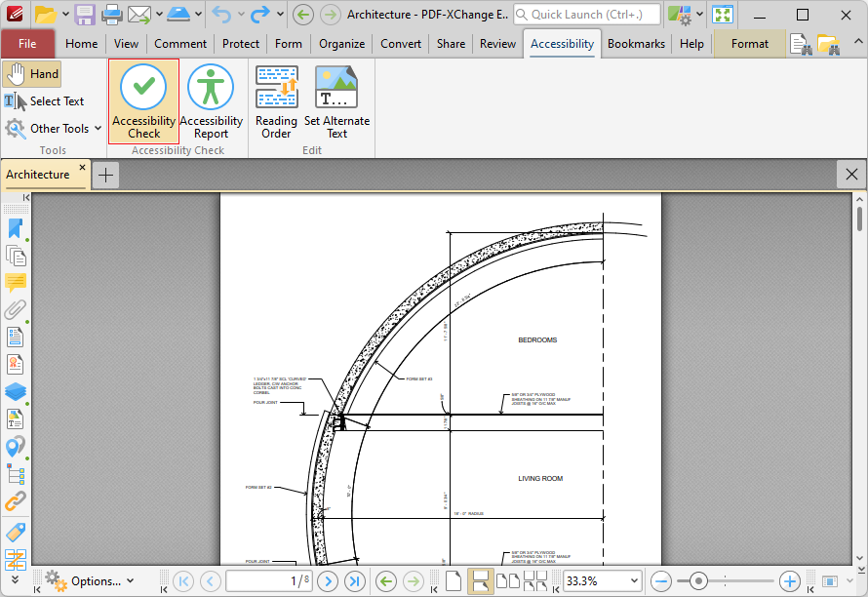Screen dimensions: 868x597
Task: Activate the Select Text tool
Action: pos(44,101)
